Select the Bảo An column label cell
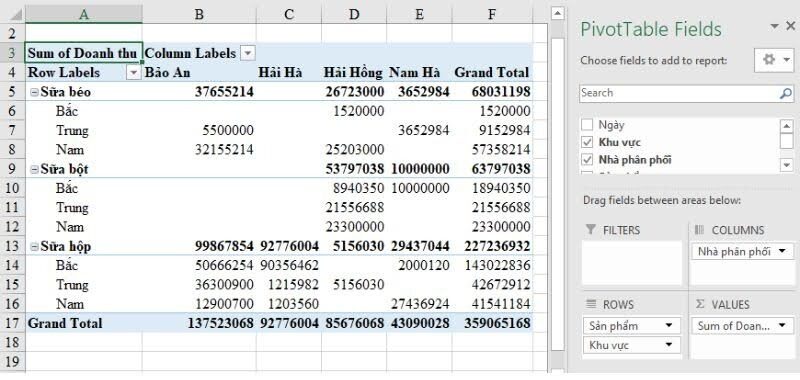 click(199, 72)
